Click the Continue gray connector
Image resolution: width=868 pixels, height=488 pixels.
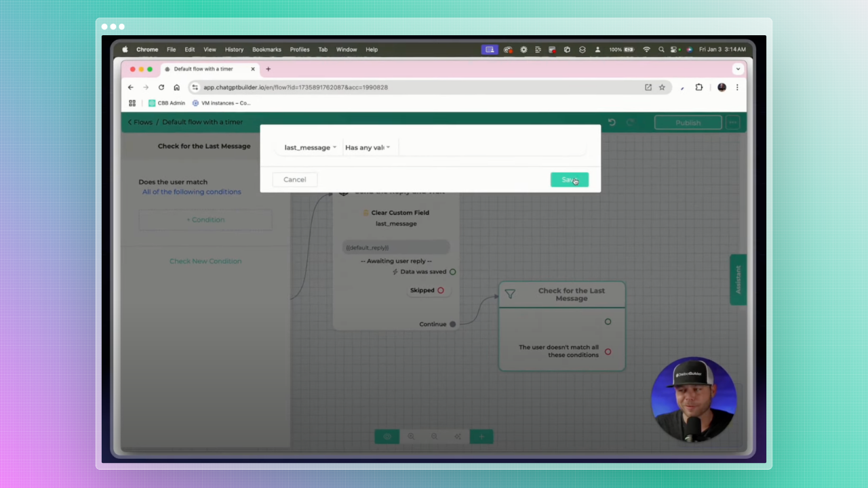(452, 324)
